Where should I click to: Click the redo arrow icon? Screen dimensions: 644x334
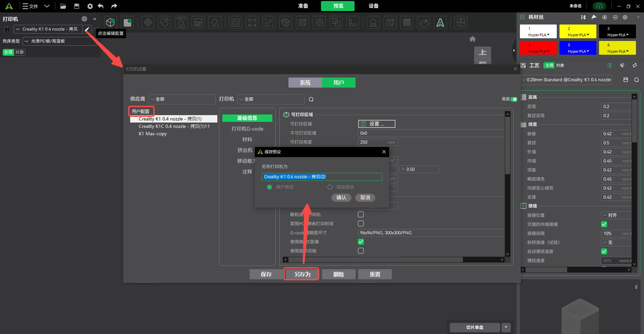pos(114,6)
